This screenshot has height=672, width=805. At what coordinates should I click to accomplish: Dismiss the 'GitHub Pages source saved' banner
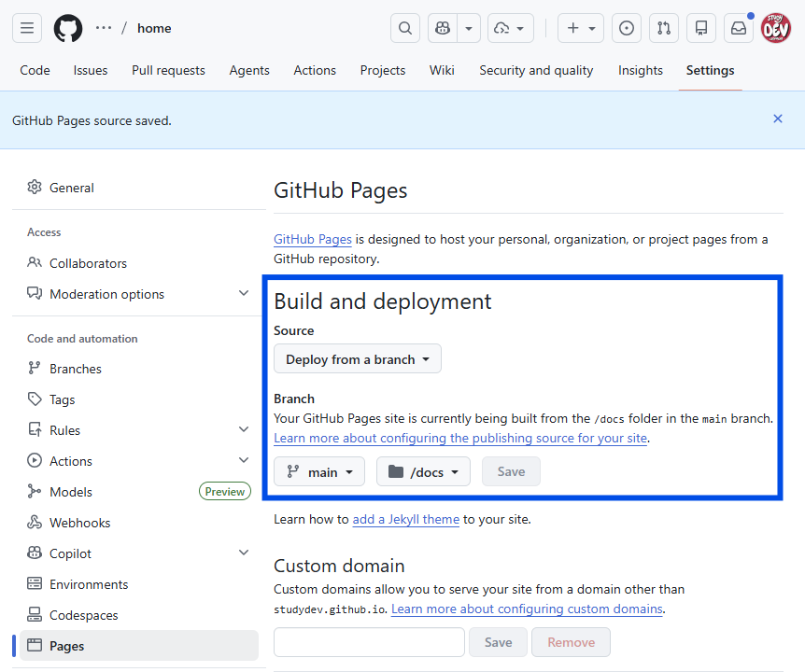pos(778,119)
